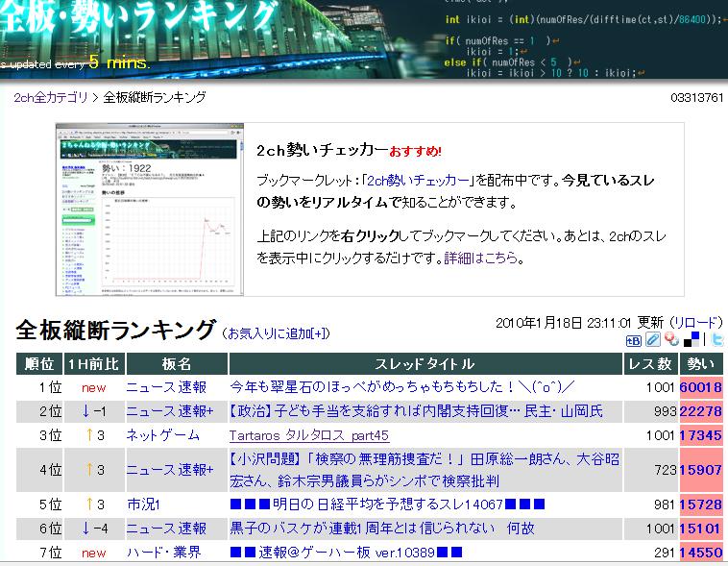Click momentum value 15907
The height and width of the screenshot is (566, 728).
click(701, 470)
